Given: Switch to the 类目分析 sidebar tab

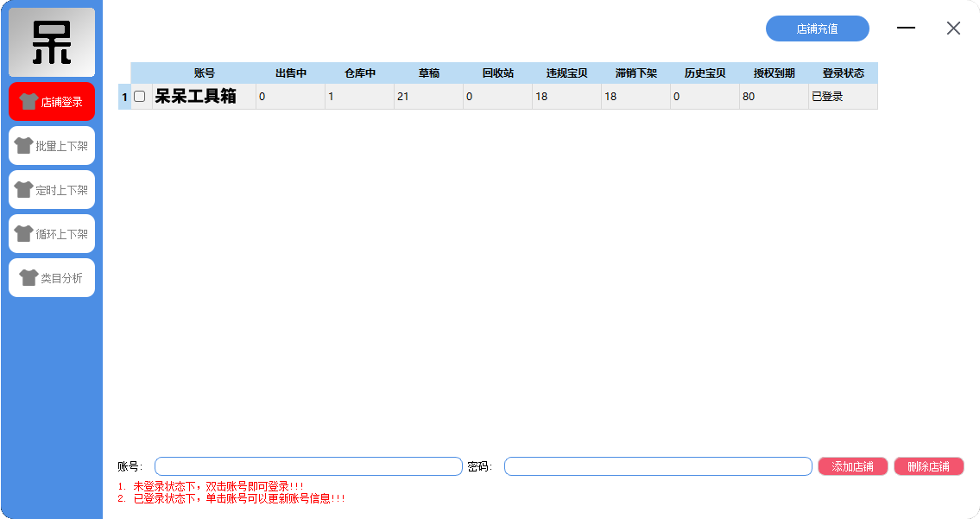Looking at the screenshot, I should (52, 277).
